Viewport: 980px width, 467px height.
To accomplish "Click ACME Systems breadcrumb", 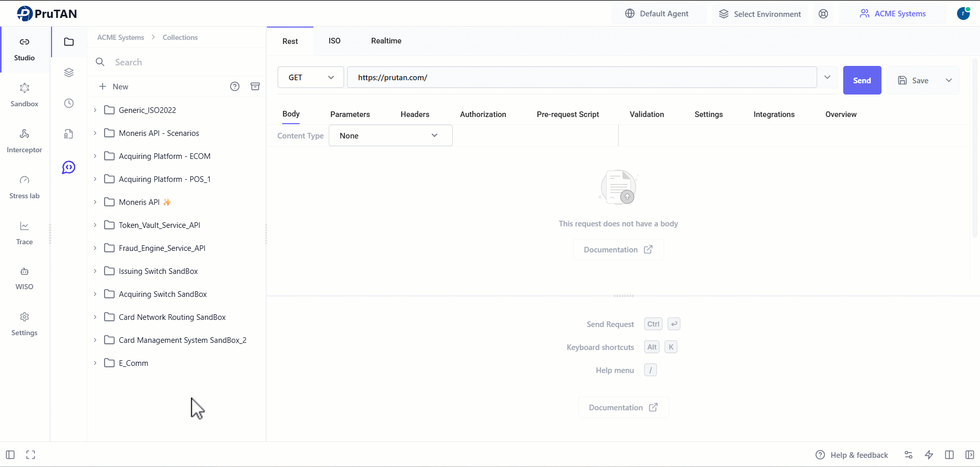I will click(x=121, y=37).
